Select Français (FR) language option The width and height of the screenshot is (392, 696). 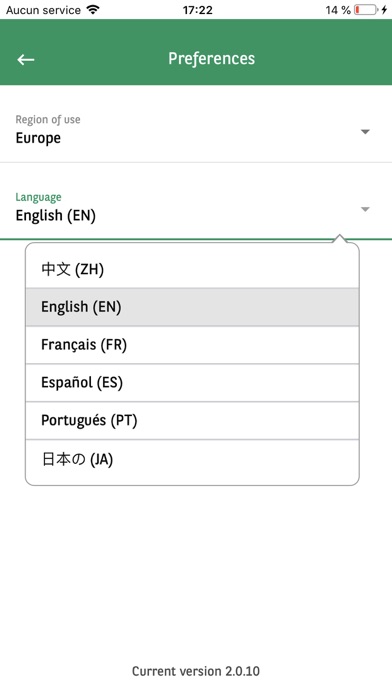pos(192,345)
